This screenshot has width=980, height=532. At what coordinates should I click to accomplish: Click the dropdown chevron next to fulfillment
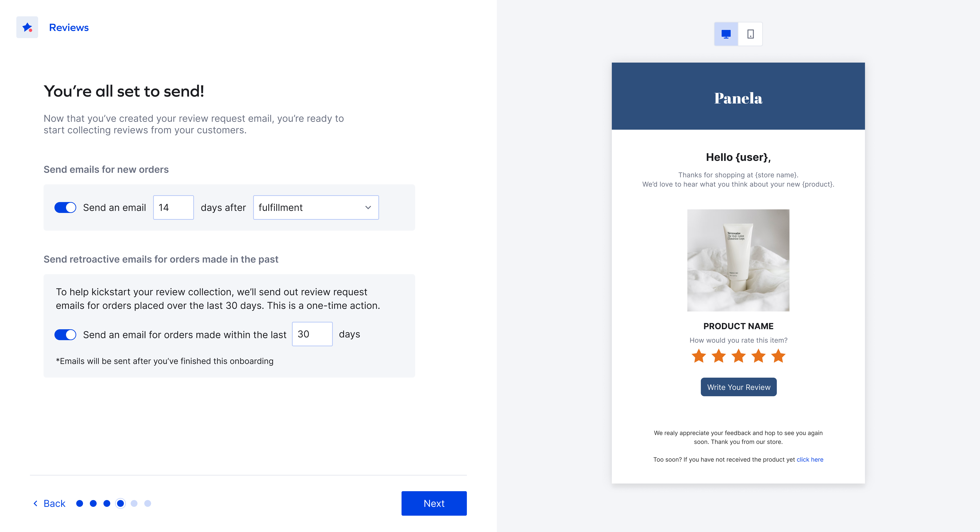pyautogui.click(x=368, y=207)
